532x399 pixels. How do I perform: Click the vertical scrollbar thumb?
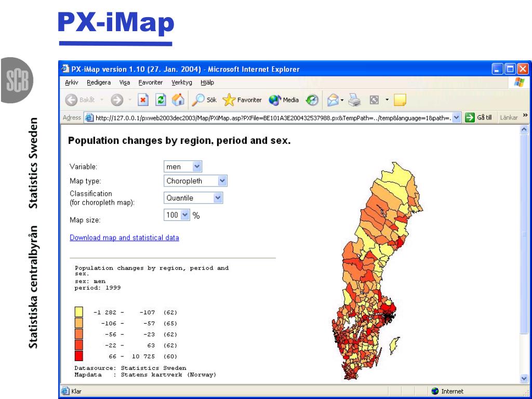[x=524, y=234]
